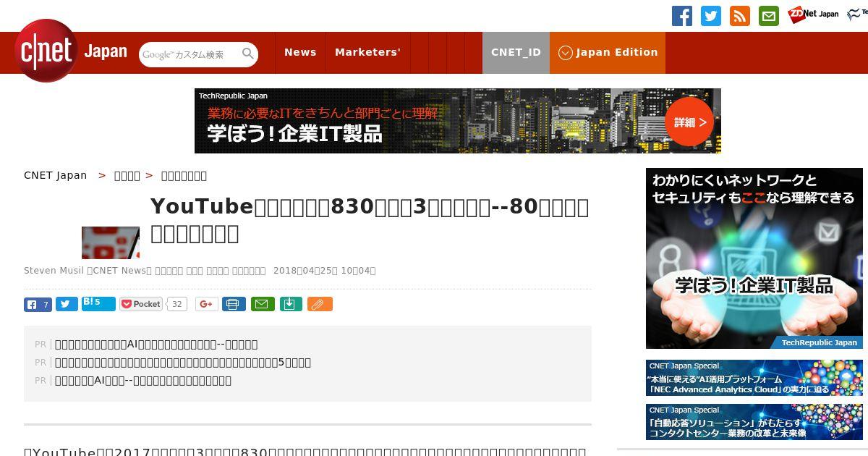Share article on Twitter button
Image resolution: width=868 pixels, height=456 pixels.
click(x=67, y=304)
